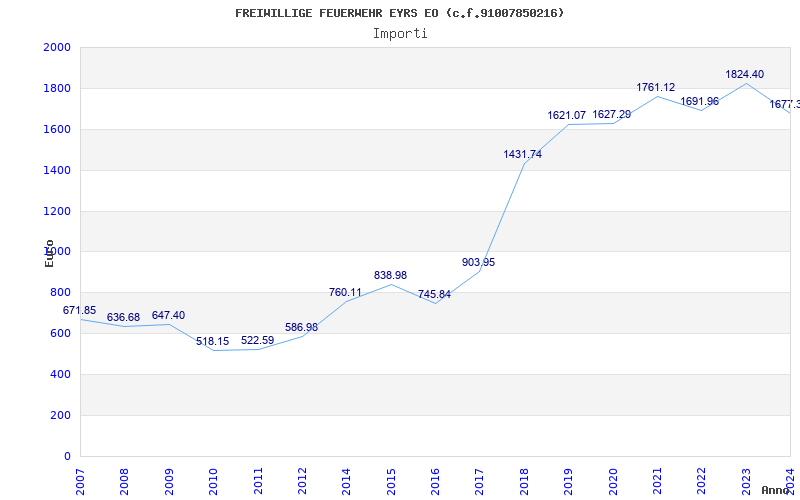This screenshot has width=800, height=500.
Task: Select the 1761.12 label for 2021
Action: click(655, 88)
